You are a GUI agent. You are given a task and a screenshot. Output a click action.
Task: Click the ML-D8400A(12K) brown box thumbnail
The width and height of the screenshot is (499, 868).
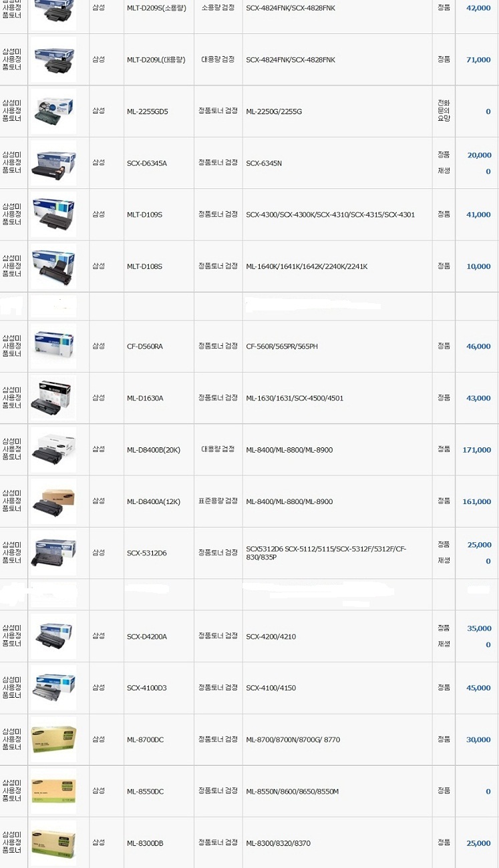pyautogui.click(x=53, y=501)
